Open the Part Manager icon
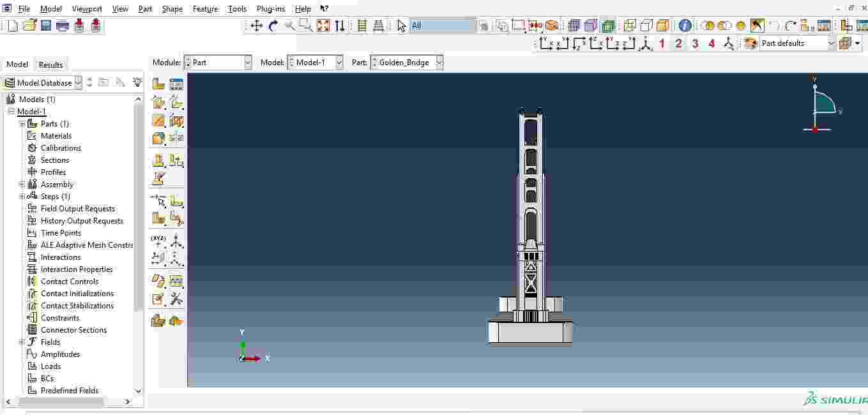This screenshot has width=868, height=415. pos(176,84)
